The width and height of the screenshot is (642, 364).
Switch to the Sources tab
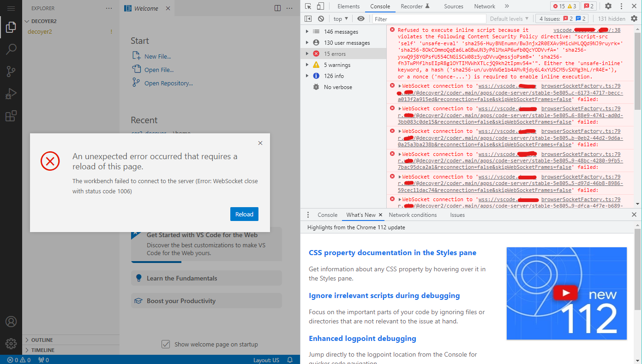coord(454,6)
